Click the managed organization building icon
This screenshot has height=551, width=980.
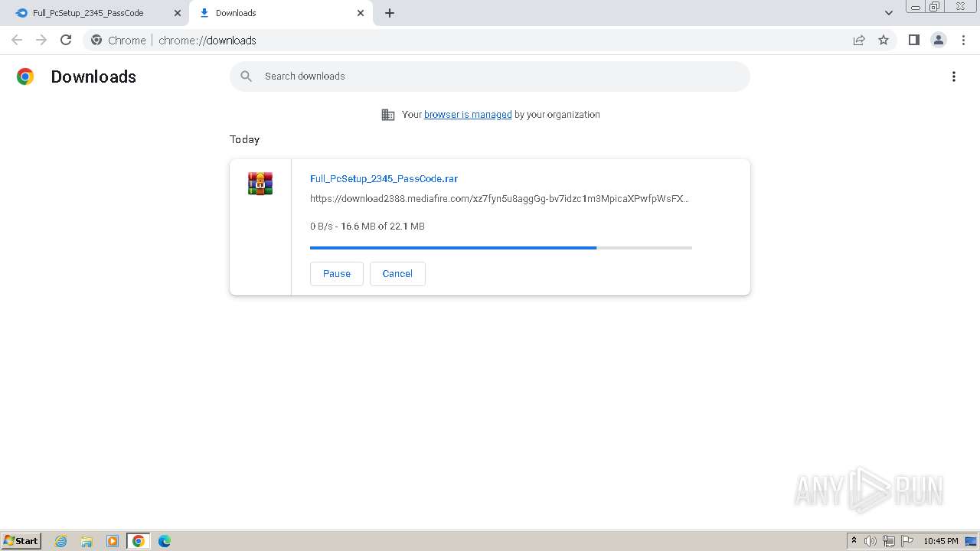point(388,115)
